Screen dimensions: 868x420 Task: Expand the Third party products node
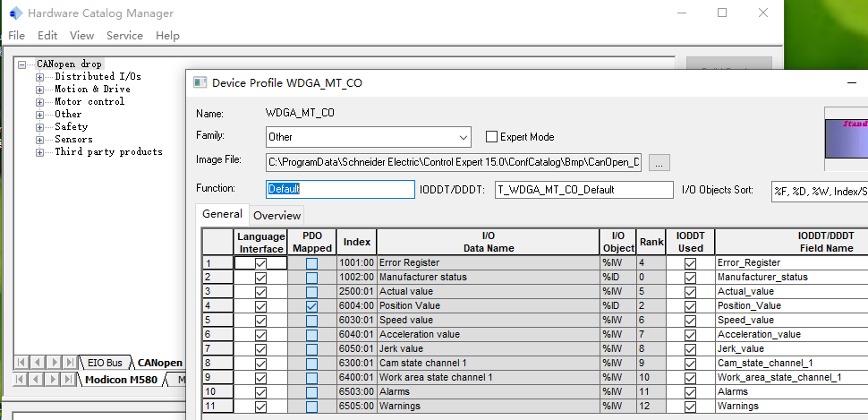coord(40,152)
